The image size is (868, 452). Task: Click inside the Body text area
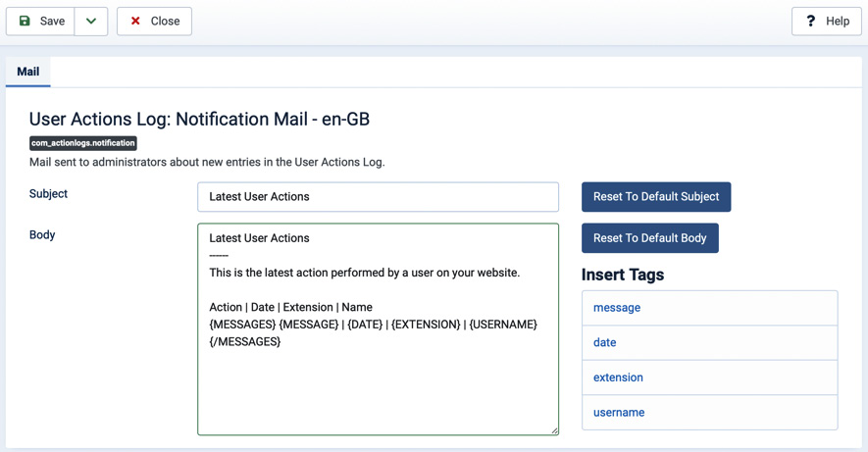click(378, 329)
